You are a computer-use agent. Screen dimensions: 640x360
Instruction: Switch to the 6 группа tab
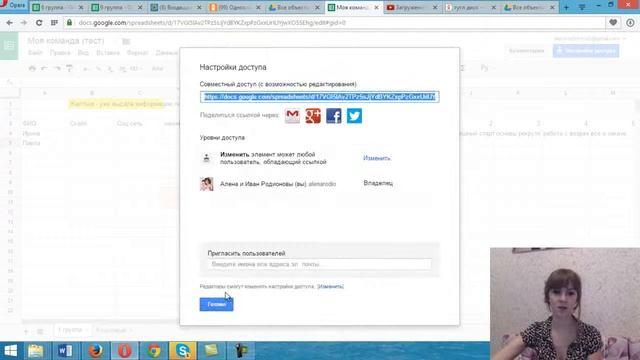pos(57,7)
